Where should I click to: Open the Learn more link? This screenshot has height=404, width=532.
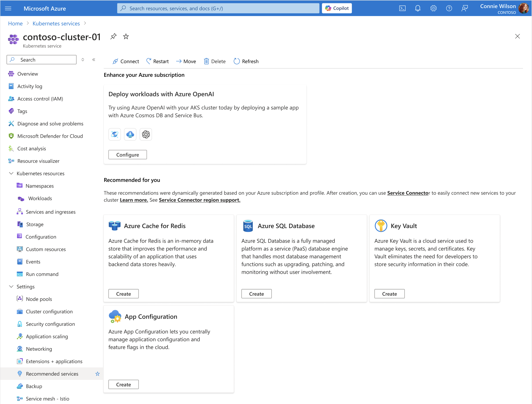(x=134, y=200)
